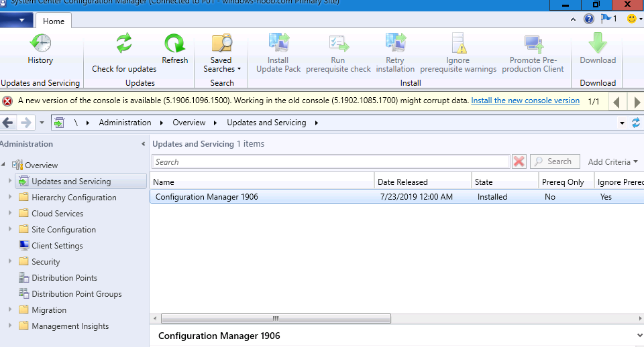Clear search with red X button
The image size is (644, 347).
point(519,161)
